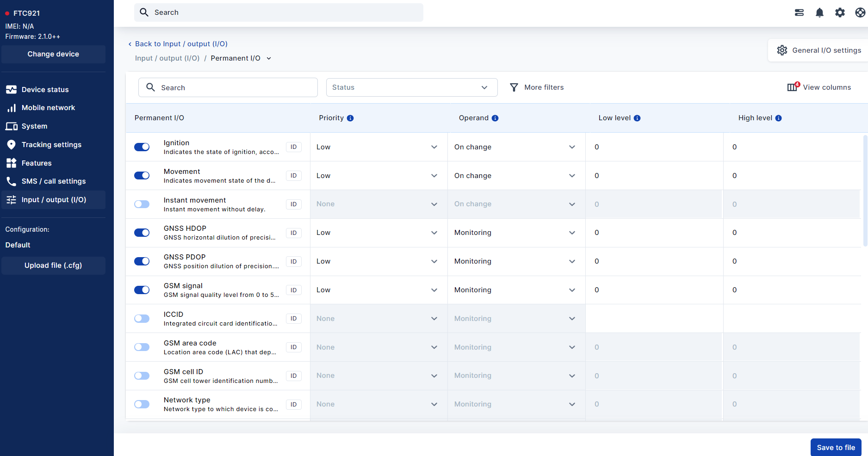The width and height of the screenshot is (868, 456).
Task: Enable the Instant movement toggle
Action: (142, 204)
